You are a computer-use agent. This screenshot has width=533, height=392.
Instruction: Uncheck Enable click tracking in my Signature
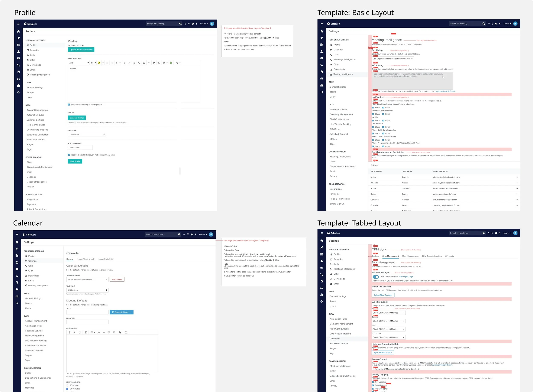point(69,105)
